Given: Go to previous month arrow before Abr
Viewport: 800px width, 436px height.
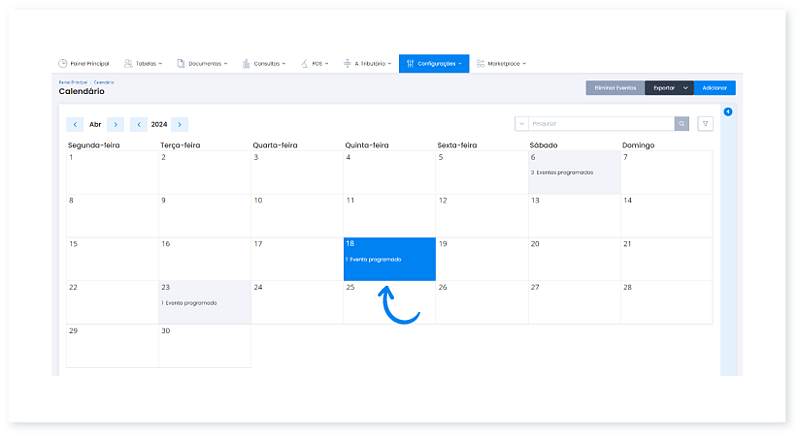Looking at the screenshot, I should click(75, 124).
